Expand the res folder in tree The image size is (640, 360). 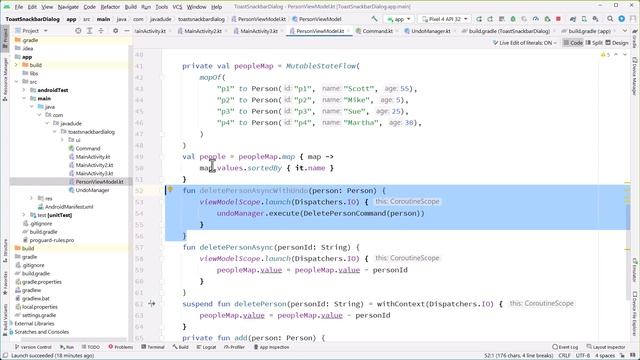pyautogui.click(x=32, y=198)
